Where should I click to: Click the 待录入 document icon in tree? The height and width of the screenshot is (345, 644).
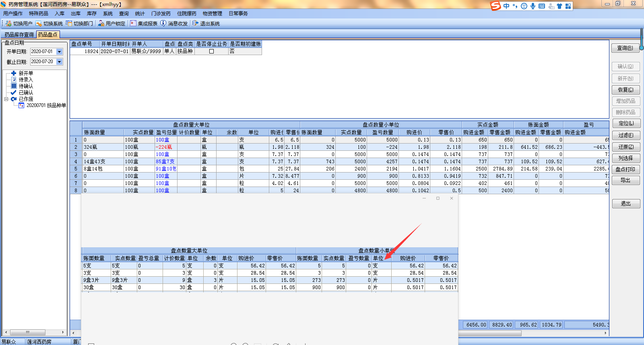[x=14, y=80]
